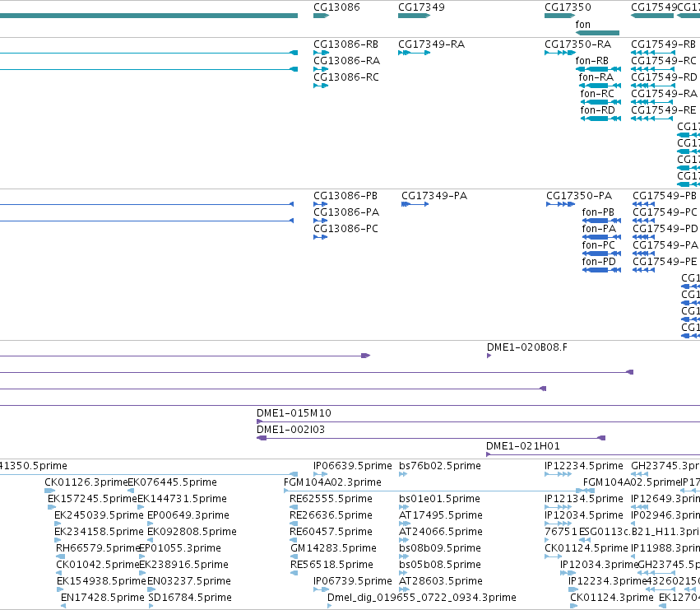700x610 pixels.
Task: Open protein CG13086-PC
Action: pos(345,229)
